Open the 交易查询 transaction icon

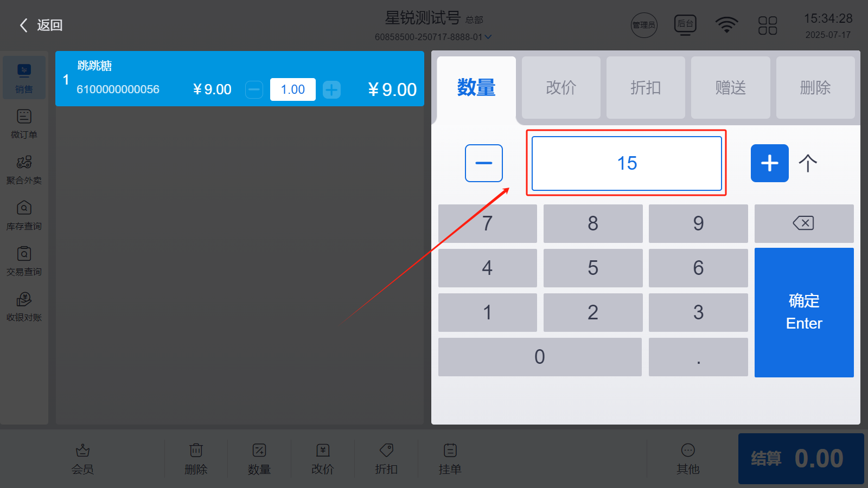pyautogui.click(x=24, y=253)
